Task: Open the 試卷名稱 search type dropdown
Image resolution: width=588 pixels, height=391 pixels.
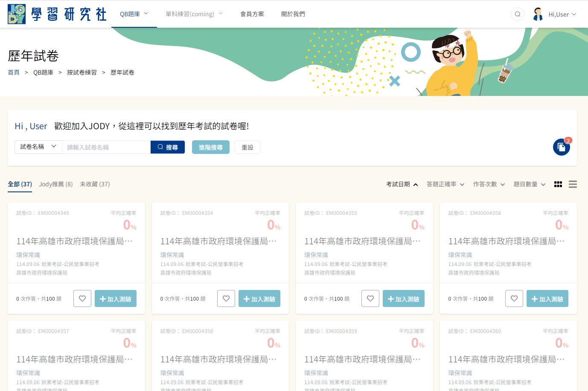Action: click(x=38, y=147)
